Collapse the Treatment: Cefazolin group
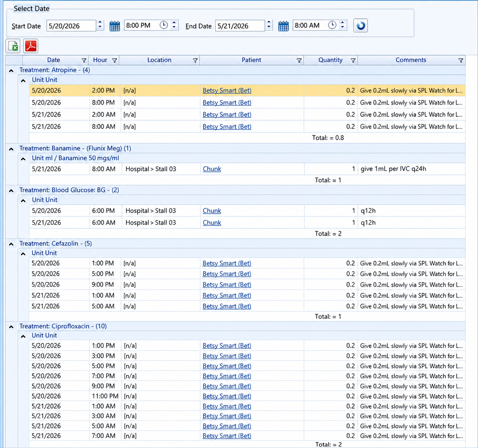This screenshot has height=448, width=478. 11,244
